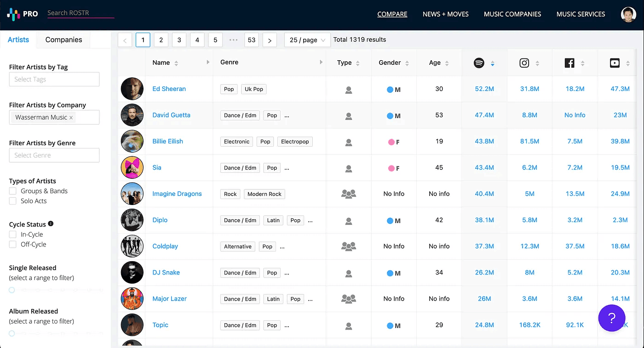Viewport: 644px width, 348px height.
Task: Switch to the Artists tab
Action: pyautogui.click(x=18, y=40)
